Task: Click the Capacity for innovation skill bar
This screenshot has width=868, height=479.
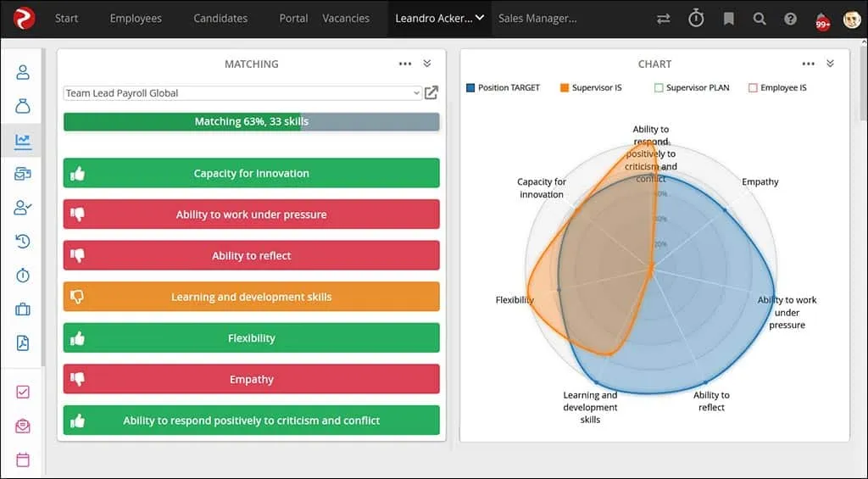Action: click(252, 173)
